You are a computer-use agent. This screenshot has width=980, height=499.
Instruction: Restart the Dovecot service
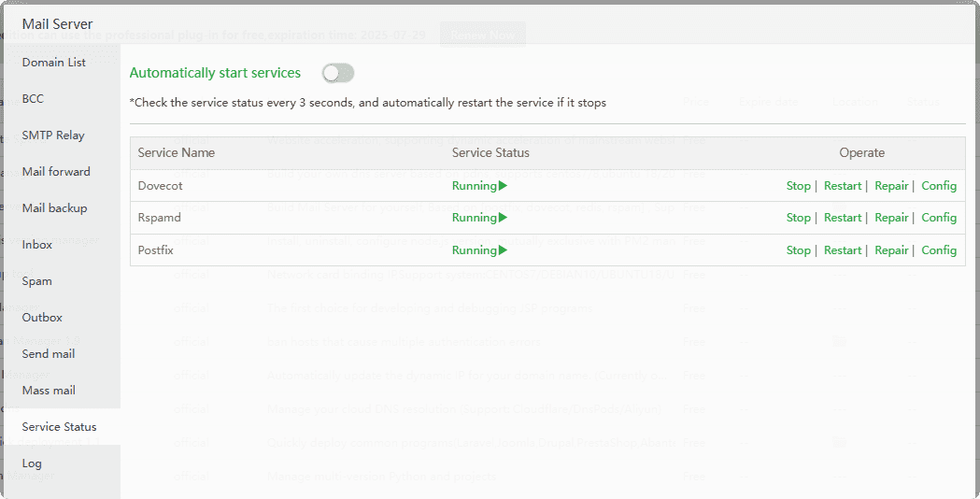click(843, 186)
